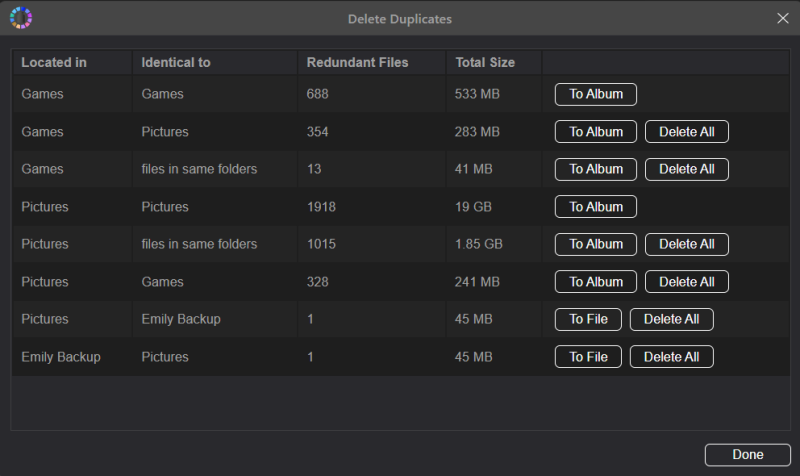Delete All Pictures identical to Emily Backup
Viewport: 800px width, 476px height.
[x=671, y=319]
